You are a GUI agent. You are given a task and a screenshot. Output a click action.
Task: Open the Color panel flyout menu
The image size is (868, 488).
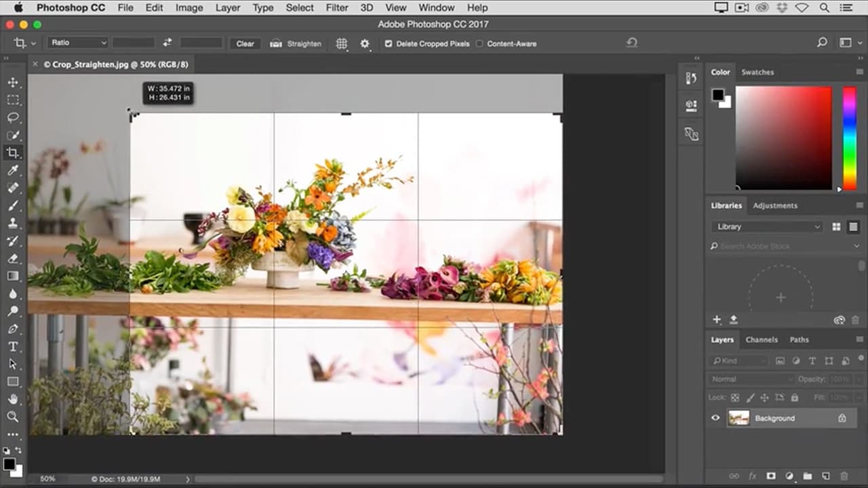pos(860,72)
